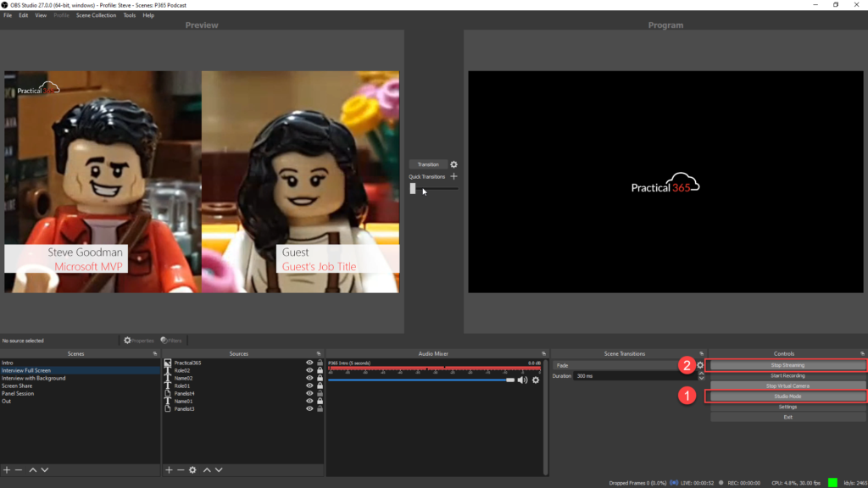This screenshot has height=488, width=868.
Task: Click the Transition button between preview and program
Action: point(428,164)
